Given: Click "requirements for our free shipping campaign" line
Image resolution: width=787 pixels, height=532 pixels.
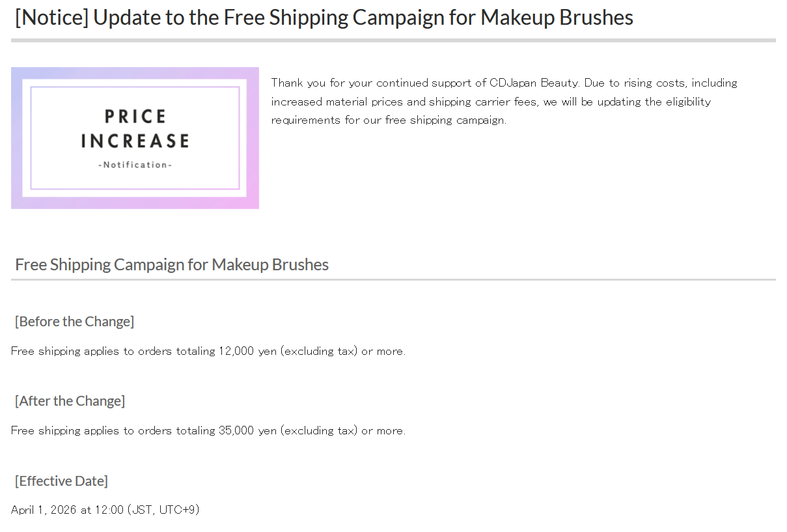Looking at the screenshot, I should tap(388, 120).
